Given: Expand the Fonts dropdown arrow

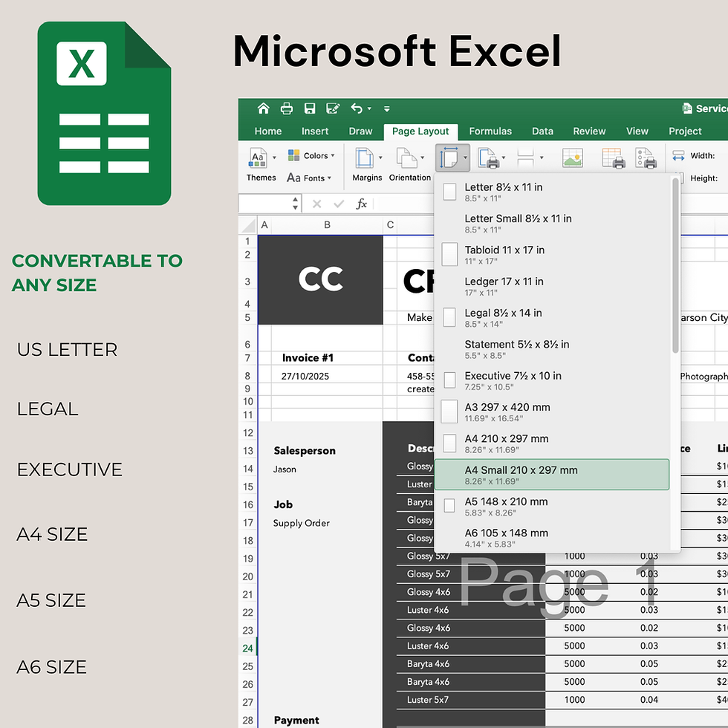Looking at the screenshot, I should [x=329, y=178].
